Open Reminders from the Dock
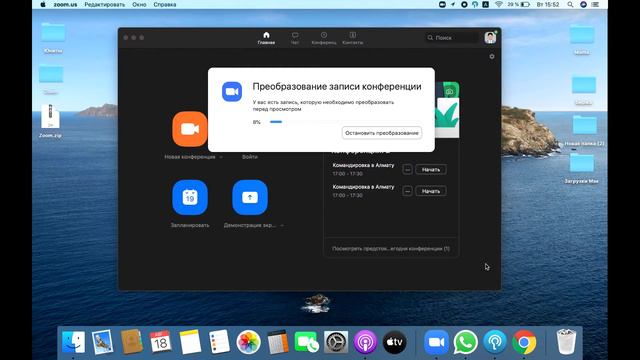This screenshot has width=640, height=360. click(x=219, y=342)
